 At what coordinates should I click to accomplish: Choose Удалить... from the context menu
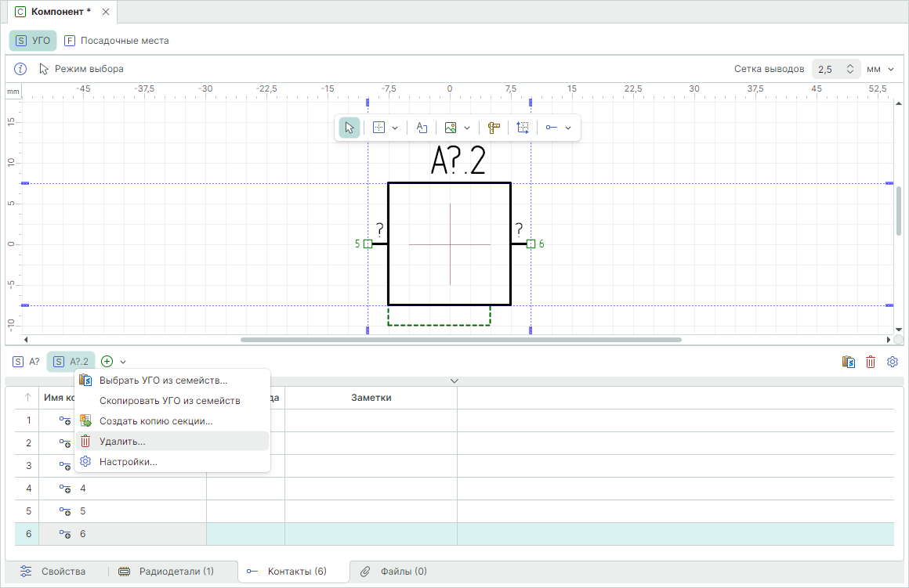tap(122, 442)
